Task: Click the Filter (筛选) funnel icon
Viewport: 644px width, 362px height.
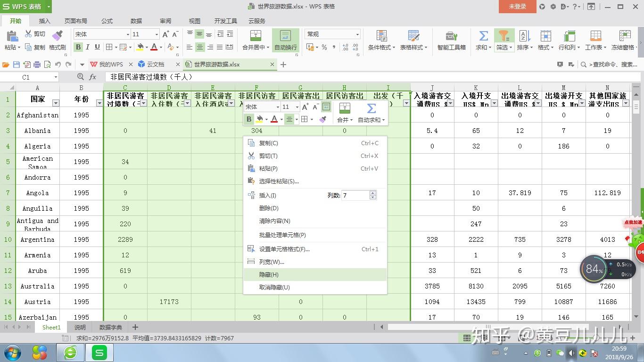Action: (504, 36)
